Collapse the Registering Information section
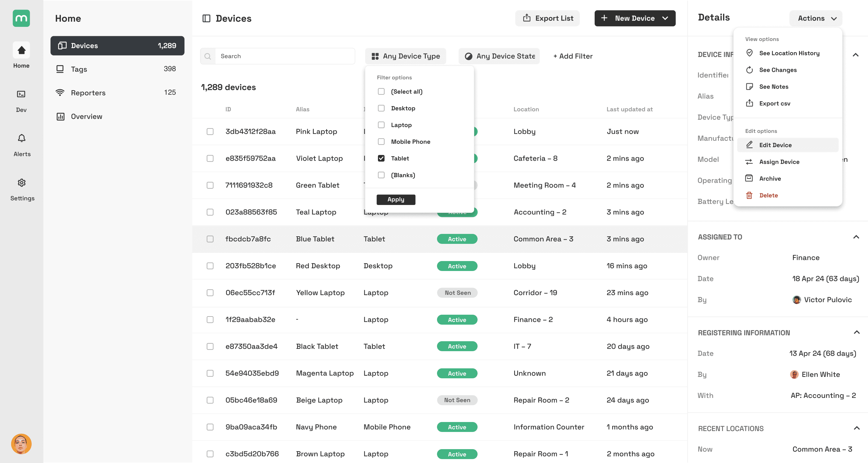The image size is (868, 463). (x=857, y=332)
